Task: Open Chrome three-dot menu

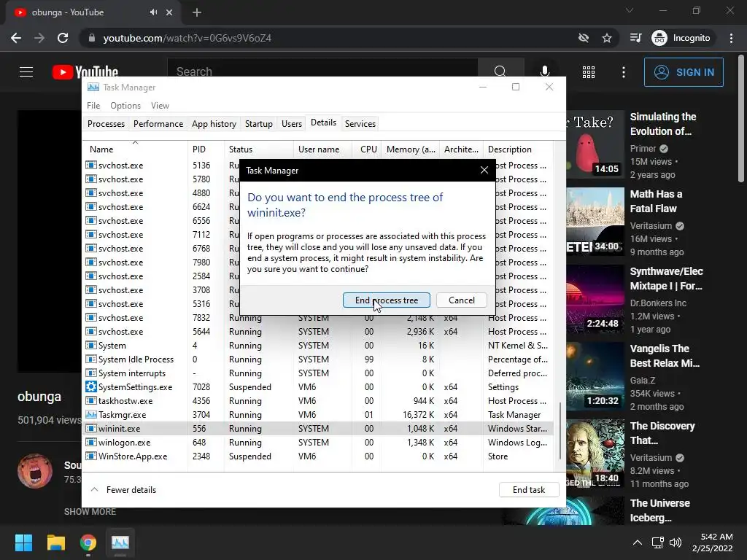Action: coord(731,38)
